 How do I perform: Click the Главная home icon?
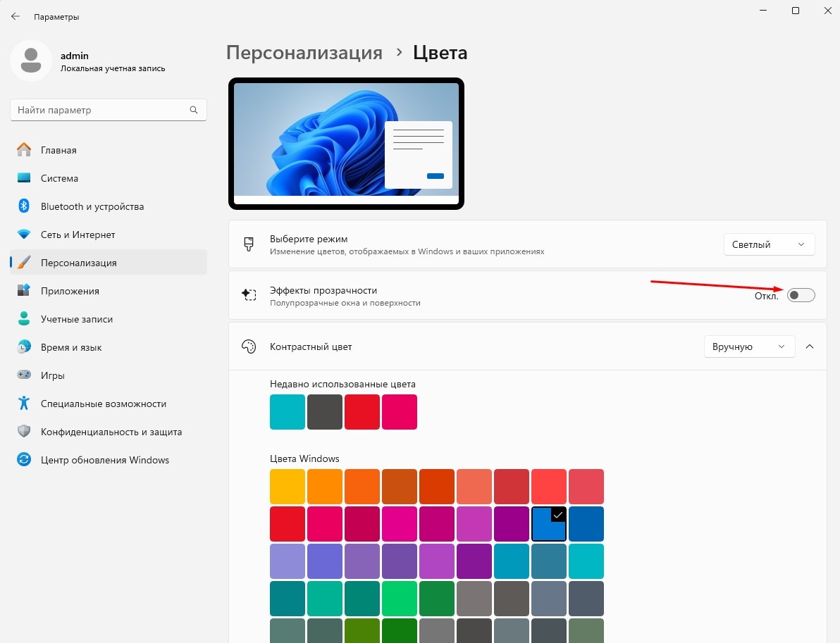point(24,150)
